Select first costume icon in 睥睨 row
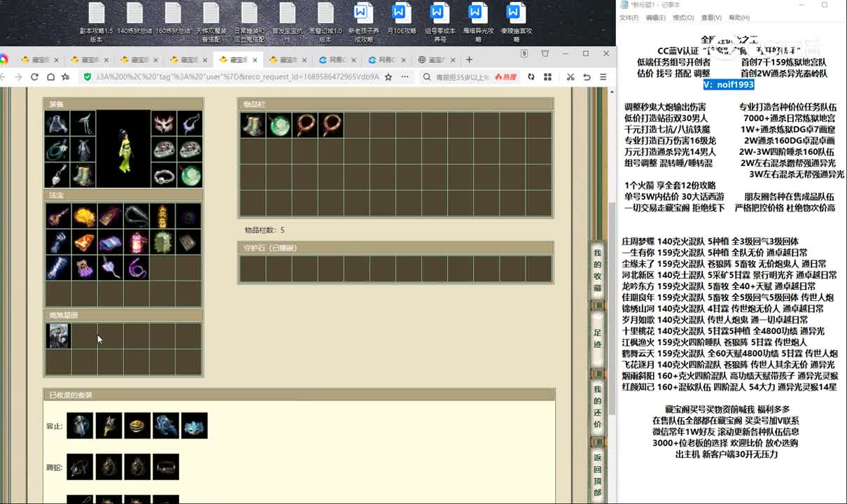This screenshot has width=847, height=504. click(80, 467)
